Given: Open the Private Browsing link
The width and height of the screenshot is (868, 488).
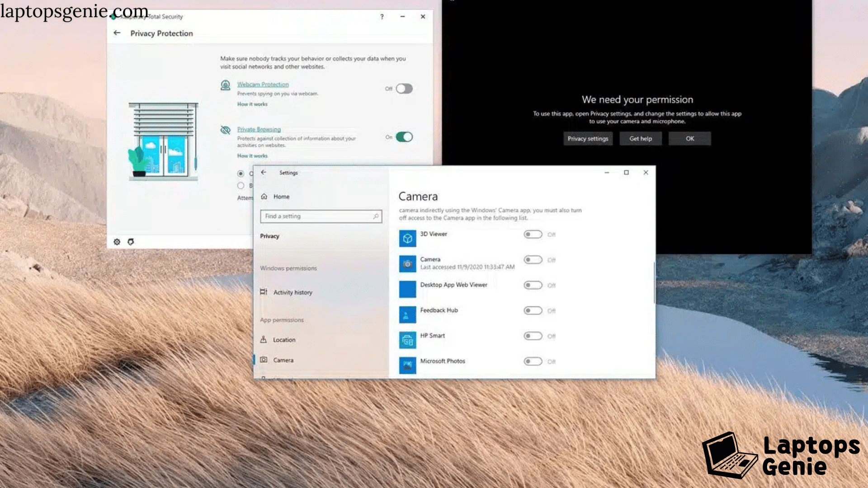Looking at the screenshot, I should point(259,130).
